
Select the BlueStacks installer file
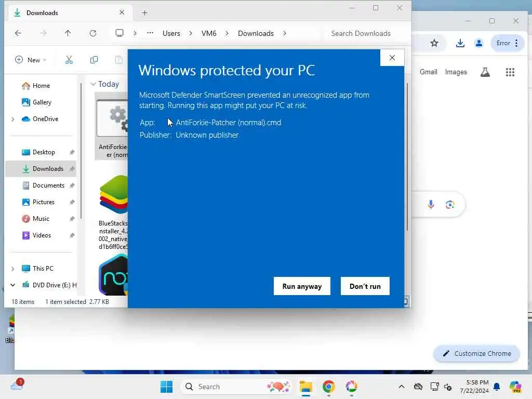click(113, 212)
